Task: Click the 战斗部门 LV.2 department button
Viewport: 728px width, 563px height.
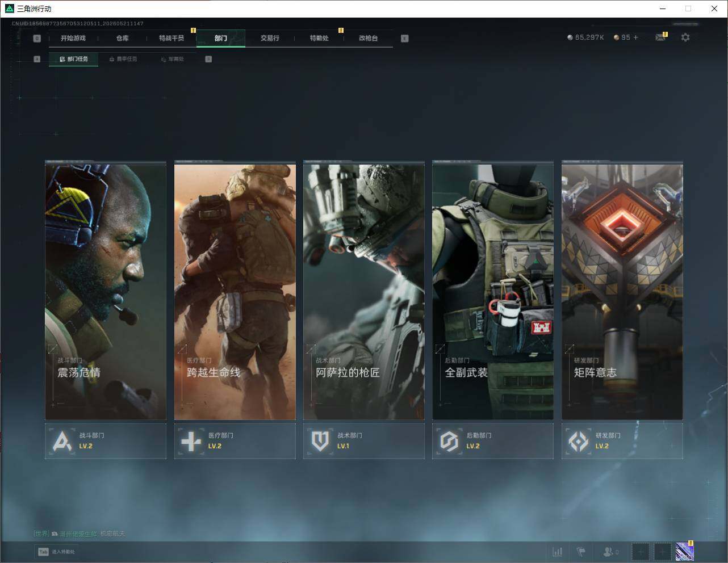Action: pyautogui.click(x=106, y=441)
